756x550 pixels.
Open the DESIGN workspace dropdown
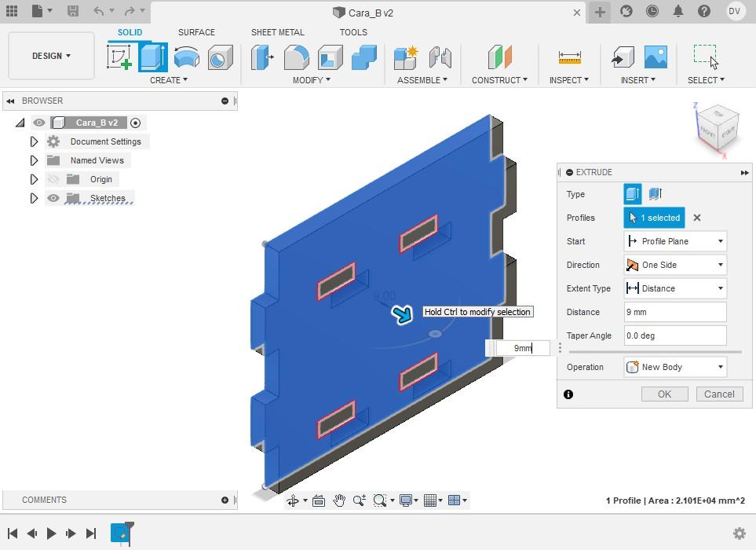[51, 56]
